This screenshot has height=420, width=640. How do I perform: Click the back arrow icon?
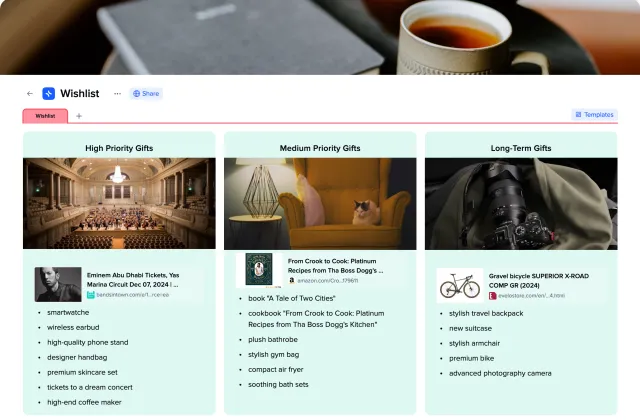[x=30, y=93]
